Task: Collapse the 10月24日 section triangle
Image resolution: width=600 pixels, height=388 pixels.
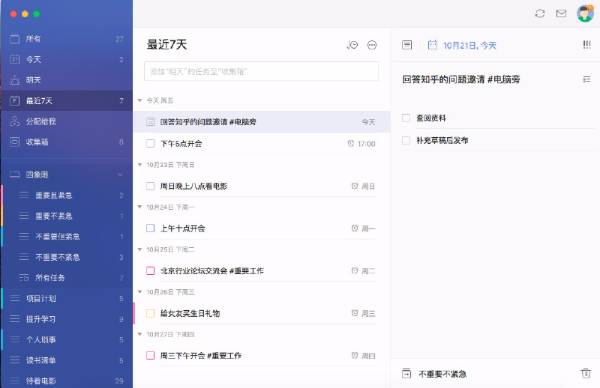Action: (x=140, y=207)
